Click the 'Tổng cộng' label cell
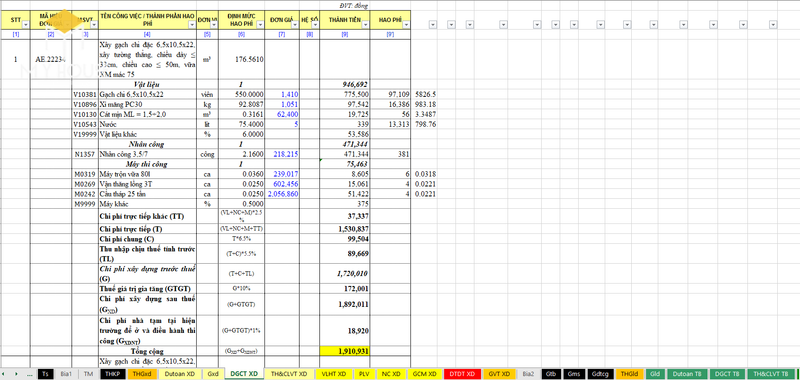 point(147,351)
